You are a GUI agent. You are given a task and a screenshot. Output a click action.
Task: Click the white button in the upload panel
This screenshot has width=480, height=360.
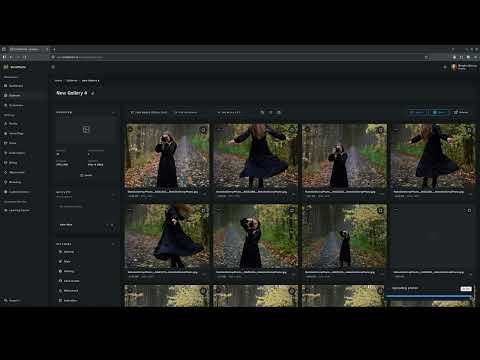pos(466,289)
